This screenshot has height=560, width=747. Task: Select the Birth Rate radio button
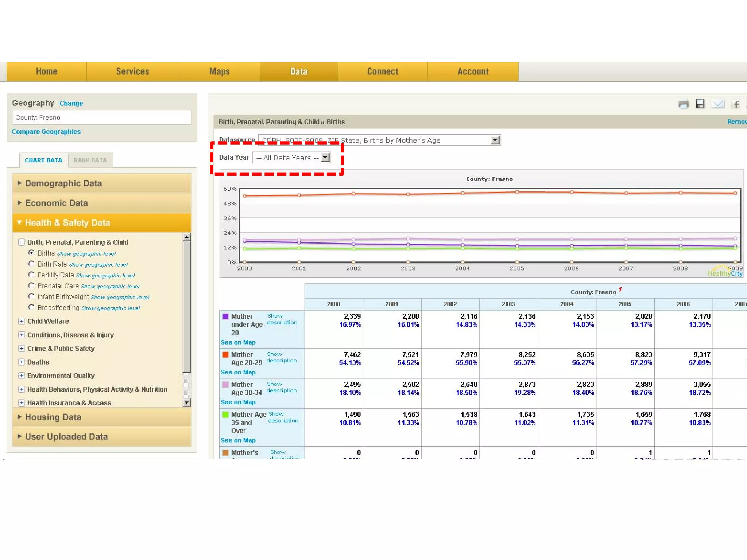coord(31,264)
